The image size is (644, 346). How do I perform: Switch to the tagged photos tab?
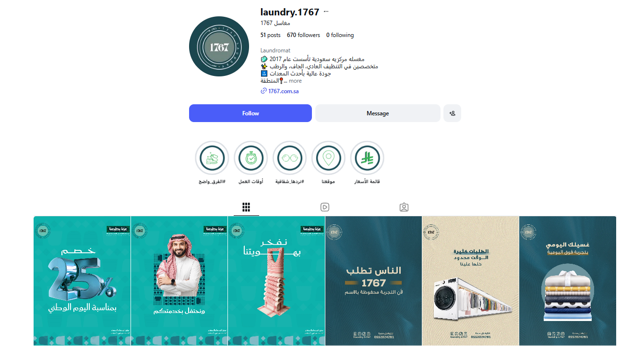click(404, 207)
